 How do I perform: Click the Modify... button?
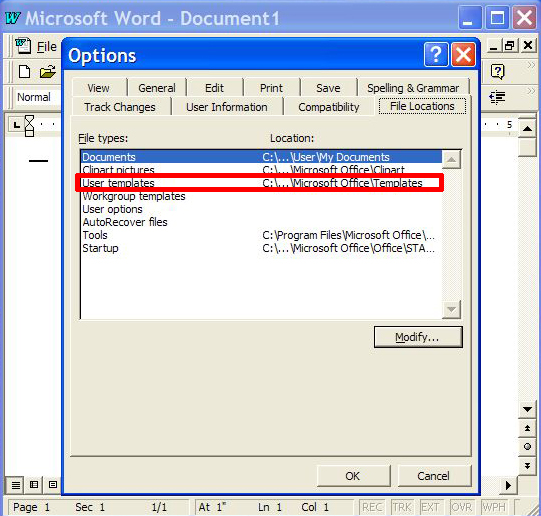[x=418, y=337]
